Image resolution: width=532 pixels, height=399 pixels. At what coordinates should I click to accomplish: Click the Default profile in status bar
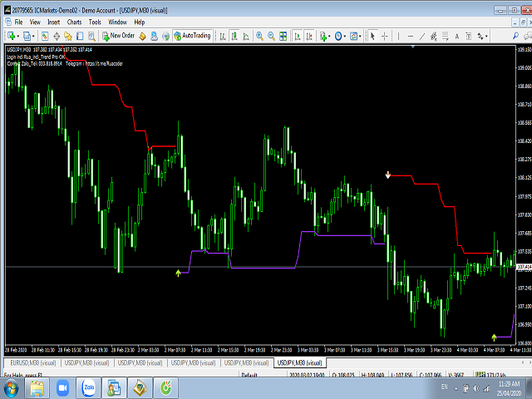tap(249, 375)
